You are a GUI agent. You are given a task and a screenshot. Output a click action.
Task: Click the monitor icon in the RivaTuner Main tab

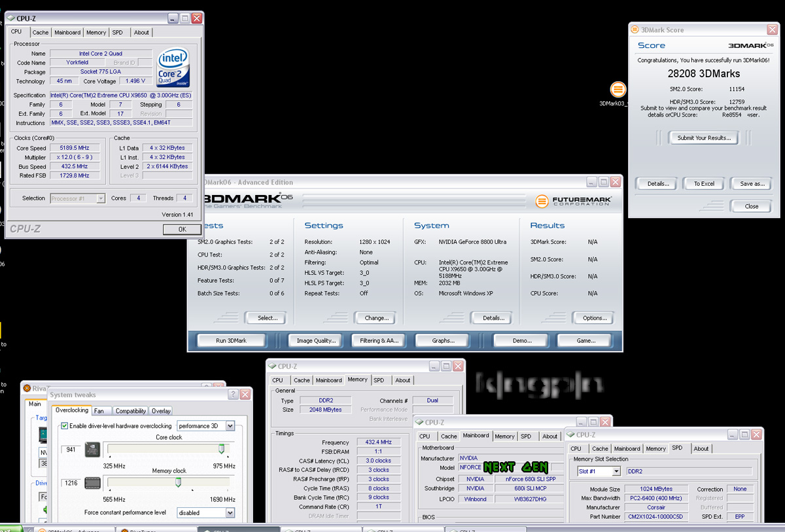click(x=42, y=434)
